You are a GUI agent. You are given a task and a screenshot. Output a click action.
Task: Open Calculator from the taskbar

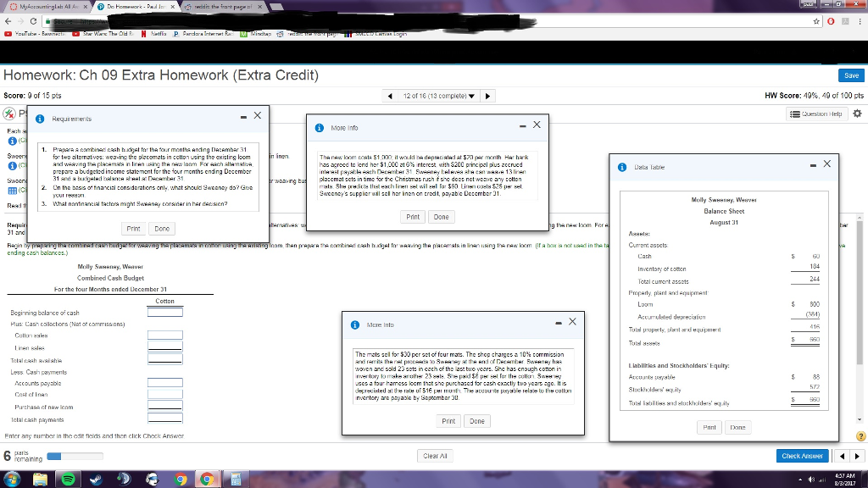coord(236,480)
